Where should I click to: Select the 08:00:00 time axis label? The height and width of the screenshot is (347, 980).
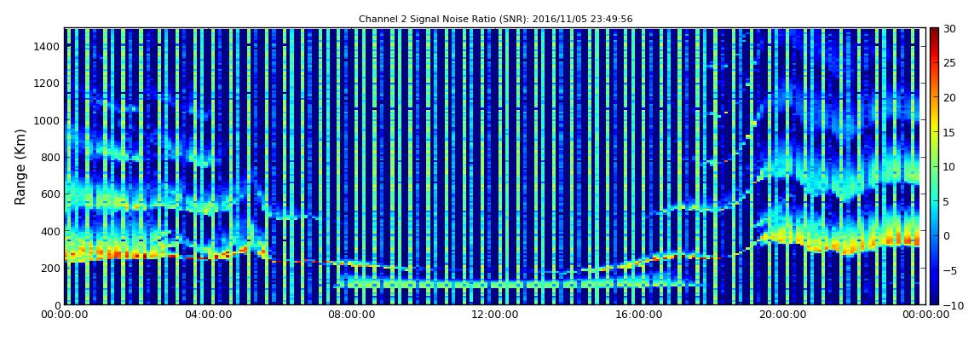coord(350,315)
